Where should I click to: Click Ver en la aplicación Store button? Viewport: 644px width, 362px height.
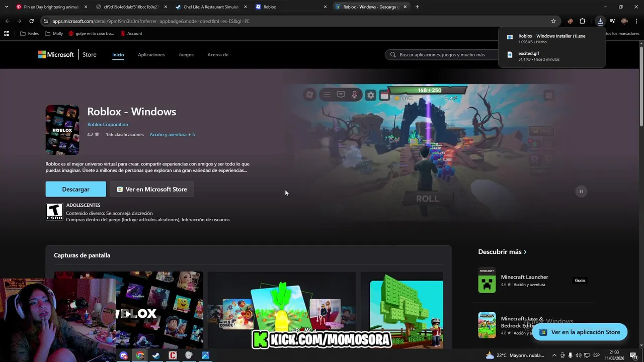(x=580, y=332)
